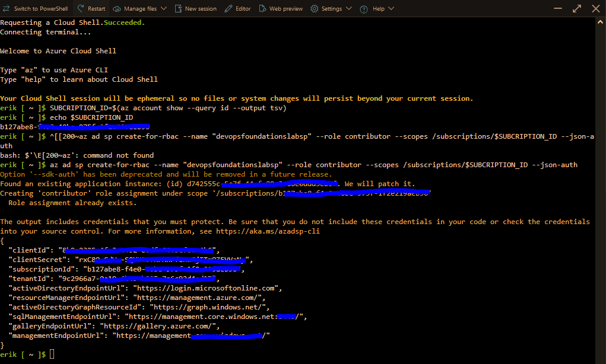Viewport: 606px width, 364px height.
Task: Click the Restart power icon
Action: click(x=81, y=8)
